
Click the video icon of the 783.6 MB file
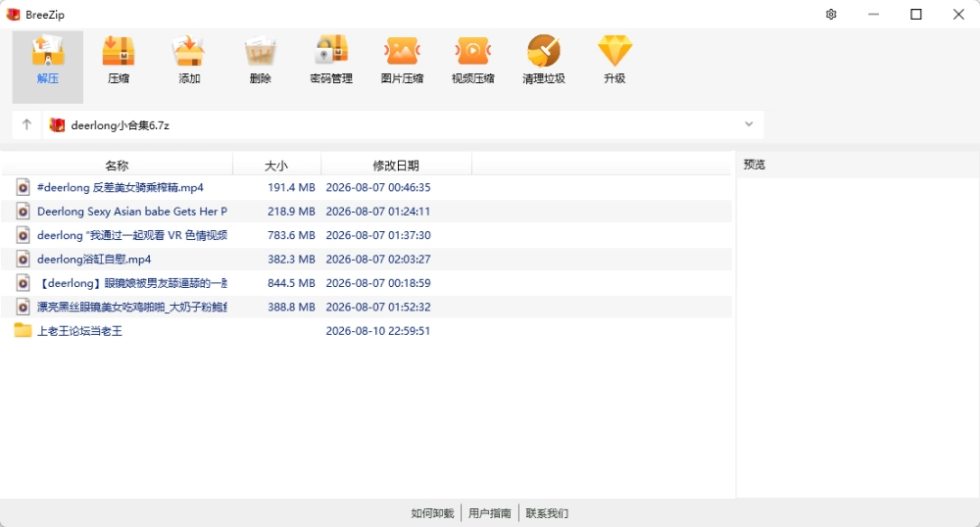click(23, 235)
